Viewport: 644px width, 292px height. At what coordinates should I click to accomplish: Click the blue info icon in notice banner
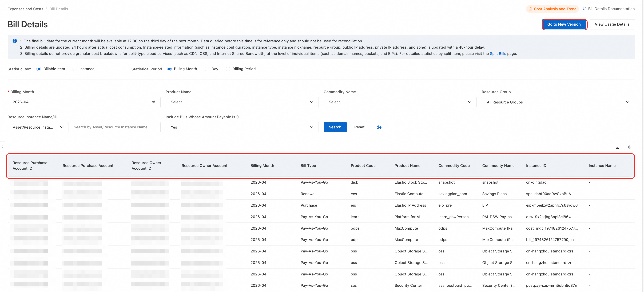[15, 41]
